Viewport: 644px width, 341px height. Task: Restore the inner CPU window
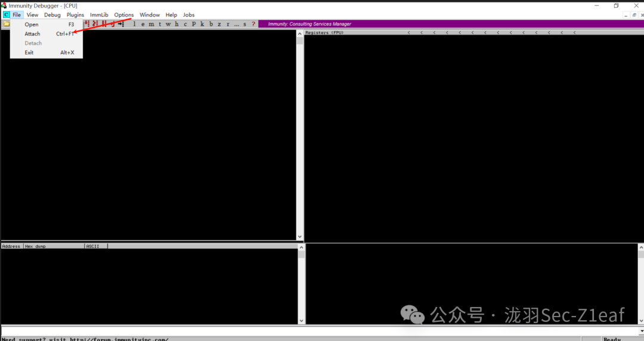coord(634,15)
